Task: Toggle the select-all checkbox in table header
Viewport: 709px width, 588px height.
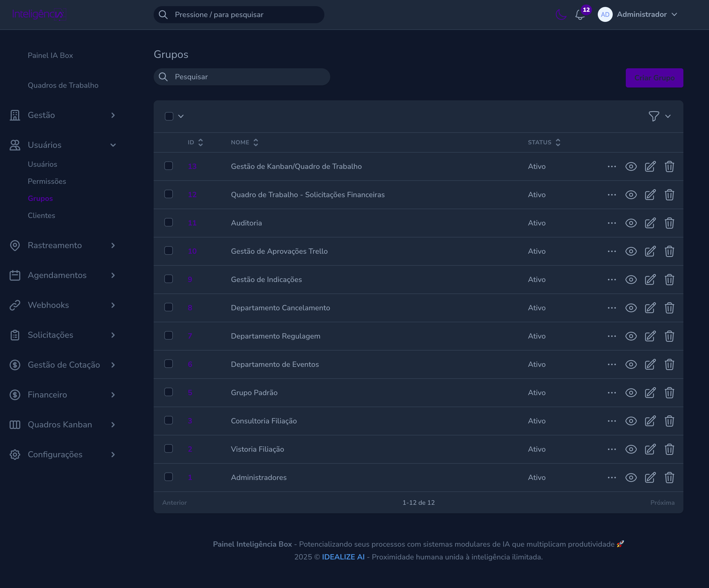Action: [x=169, y=116]
